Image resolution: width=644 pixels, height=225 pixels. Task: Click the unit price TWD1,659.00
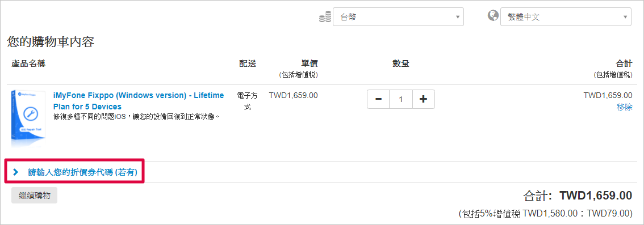[x=293, y=95]
